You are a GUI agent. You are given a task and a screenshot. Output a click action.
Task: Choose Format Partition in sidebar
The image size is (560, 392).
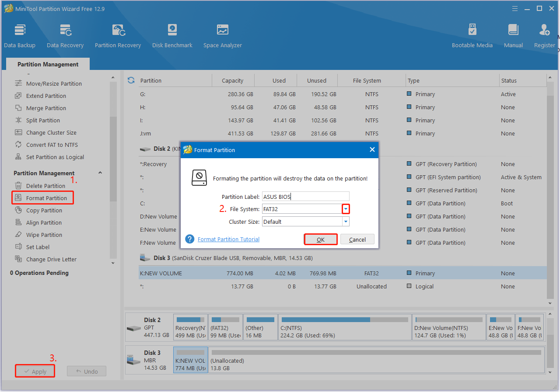point(43,198)
